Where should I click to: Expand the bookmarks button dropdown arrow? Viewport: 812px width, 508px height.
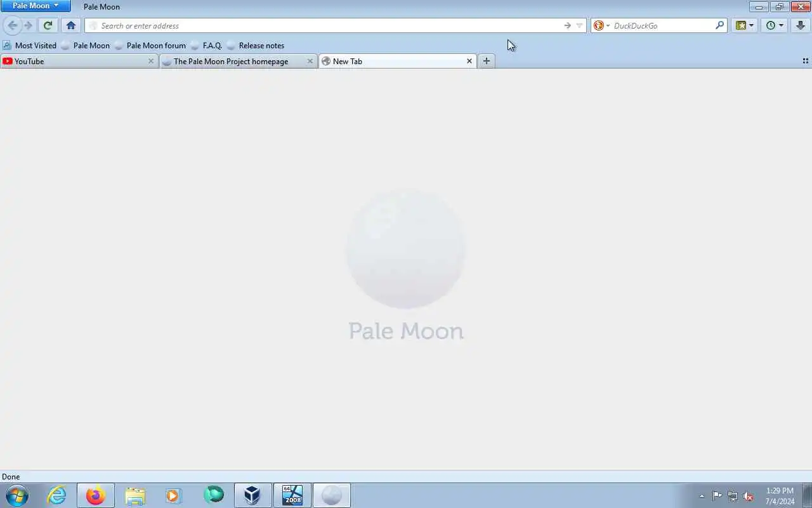point(752,25)
